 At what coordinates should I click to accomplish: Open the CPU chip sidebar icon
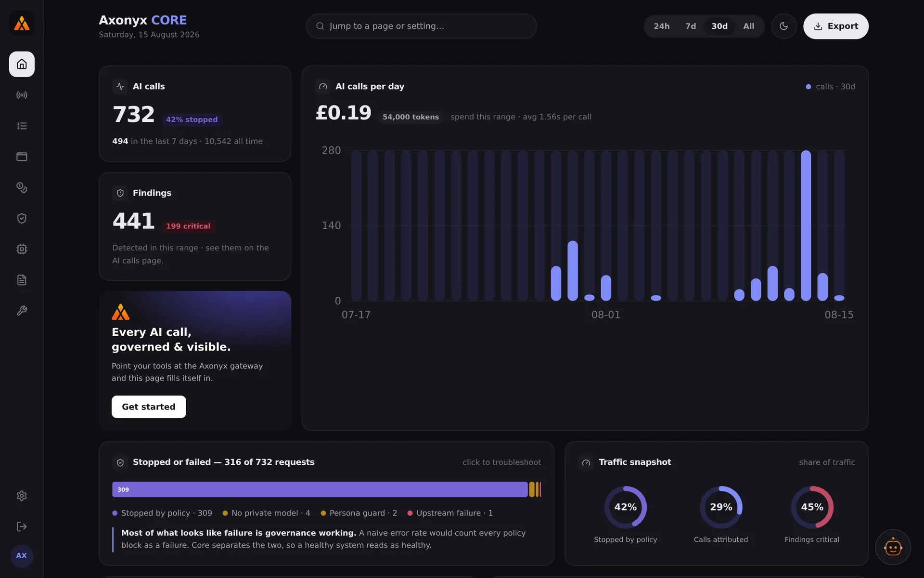(x=22, y=249)
